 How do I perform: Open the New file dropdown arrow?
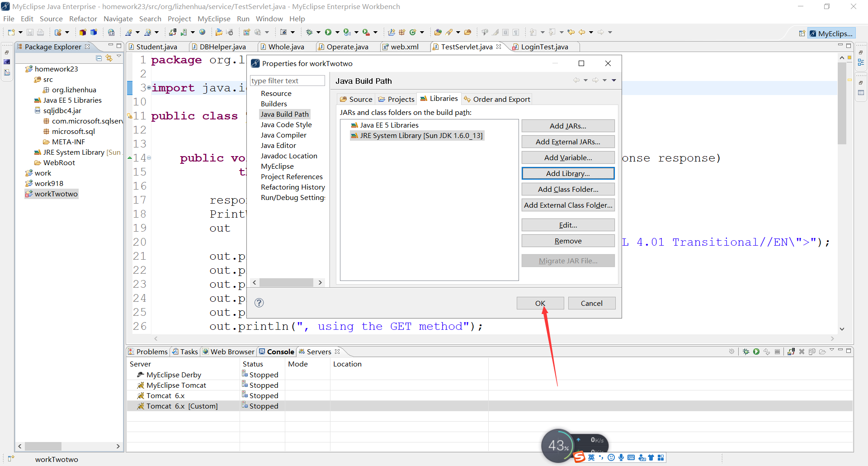20,32
